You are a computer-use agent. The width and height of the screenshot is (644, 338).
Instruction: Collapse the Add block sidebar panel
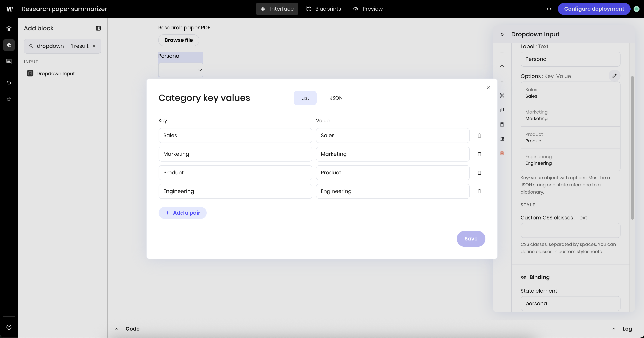[98, 28]
